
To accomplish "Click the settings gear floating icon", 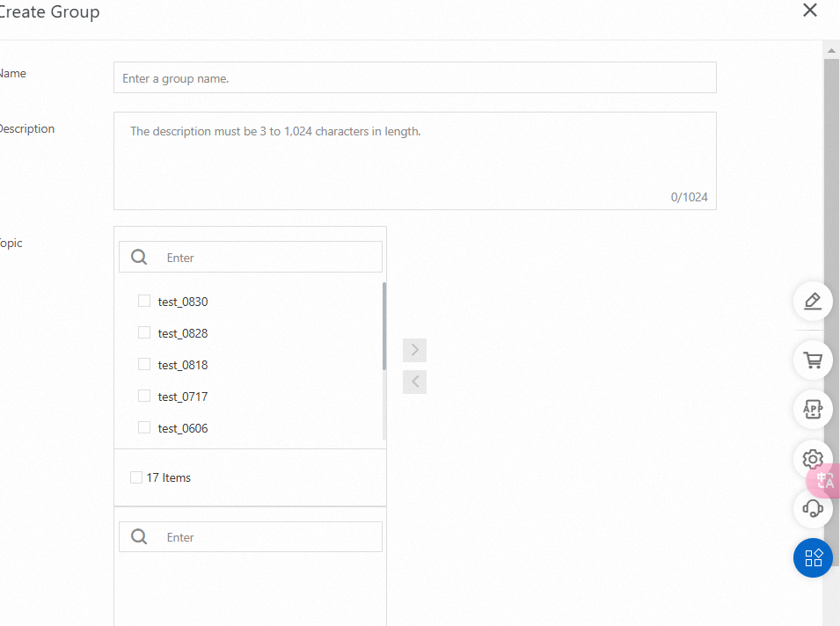I will 813,459.
